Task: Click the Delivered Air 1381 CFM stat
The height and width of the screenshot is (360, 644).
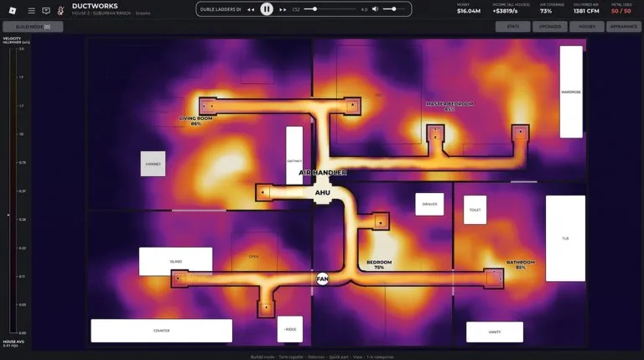Action: [x=586, y=8]
